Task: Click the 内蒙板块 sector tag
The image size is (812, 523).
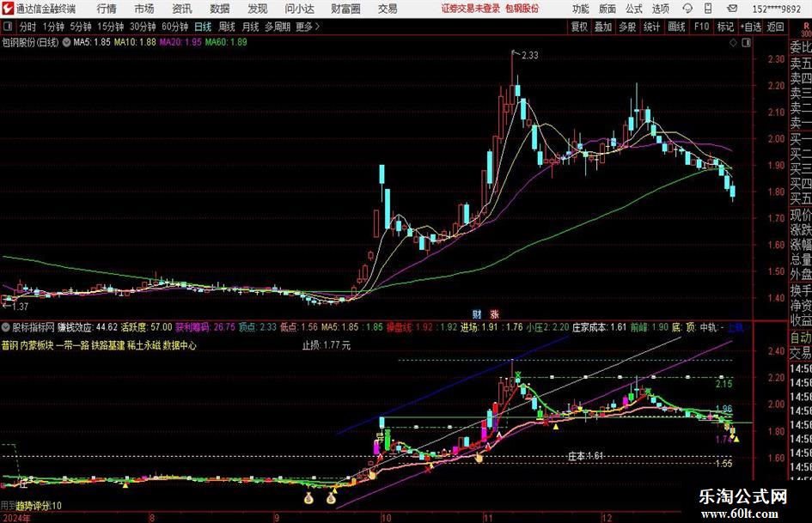Action: pyautogui.click(x=37, y=345)
